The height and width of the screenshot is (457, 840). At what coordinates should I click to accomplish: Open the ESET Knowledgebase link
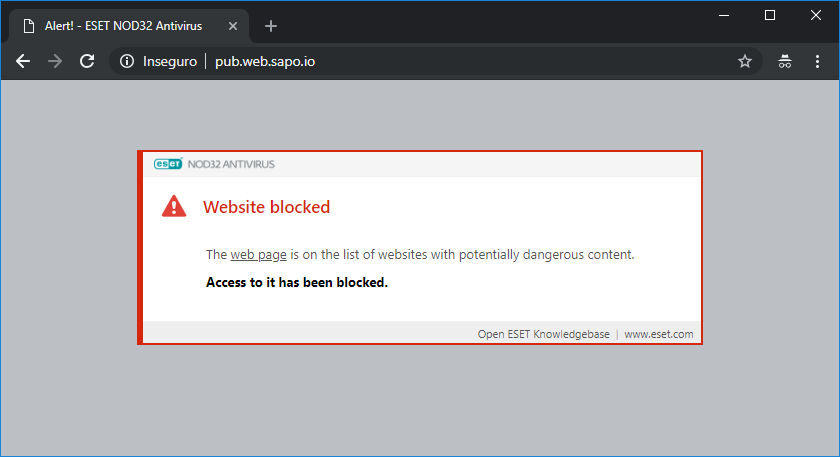[543, 335]
